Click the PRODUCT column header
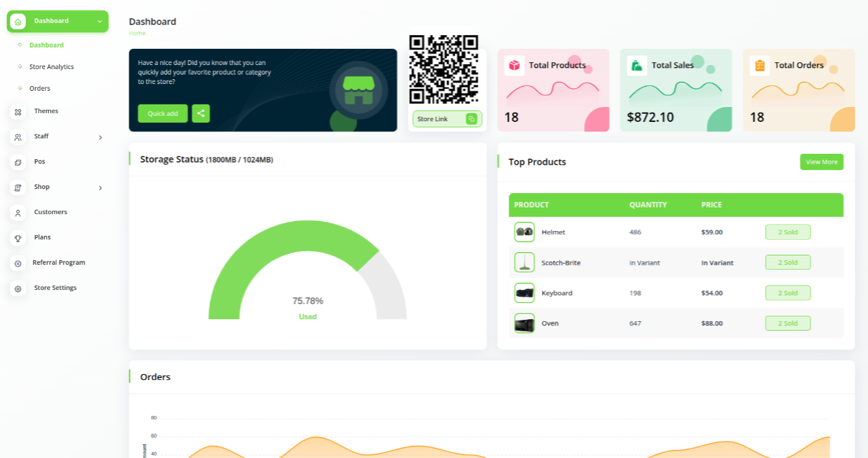868x458 pixels. pyautogui.click(x=532, y=205)
